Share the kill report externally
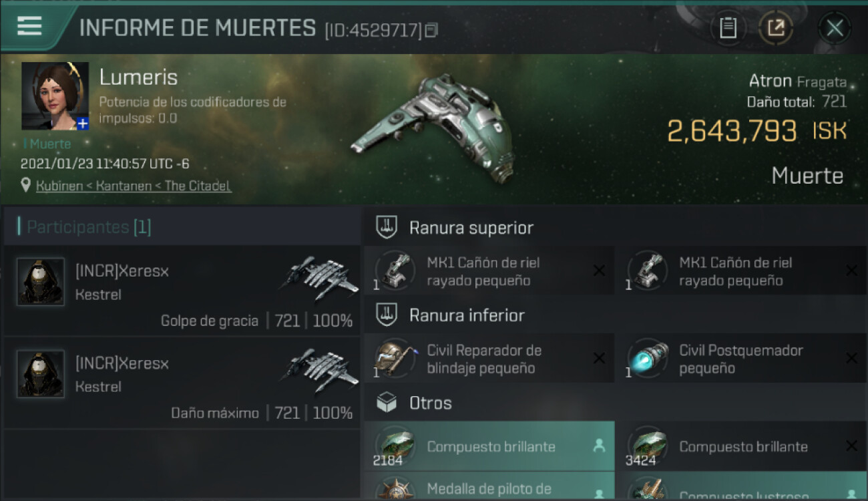Viewport: 868px width, 501px height. (x=776, y=28)
